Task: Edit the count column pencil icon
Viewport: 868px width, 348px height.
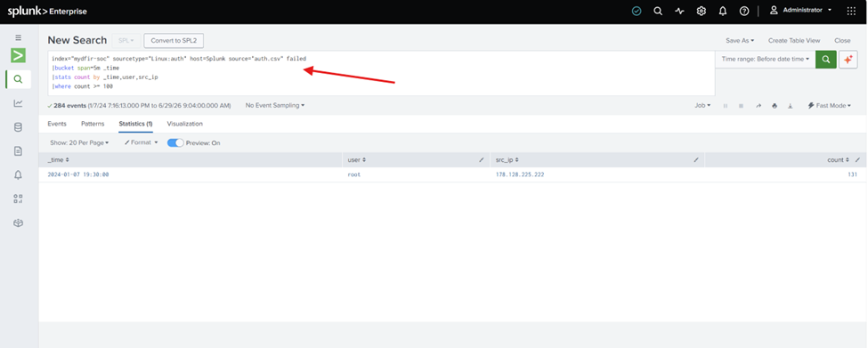Action: [857, 160]
